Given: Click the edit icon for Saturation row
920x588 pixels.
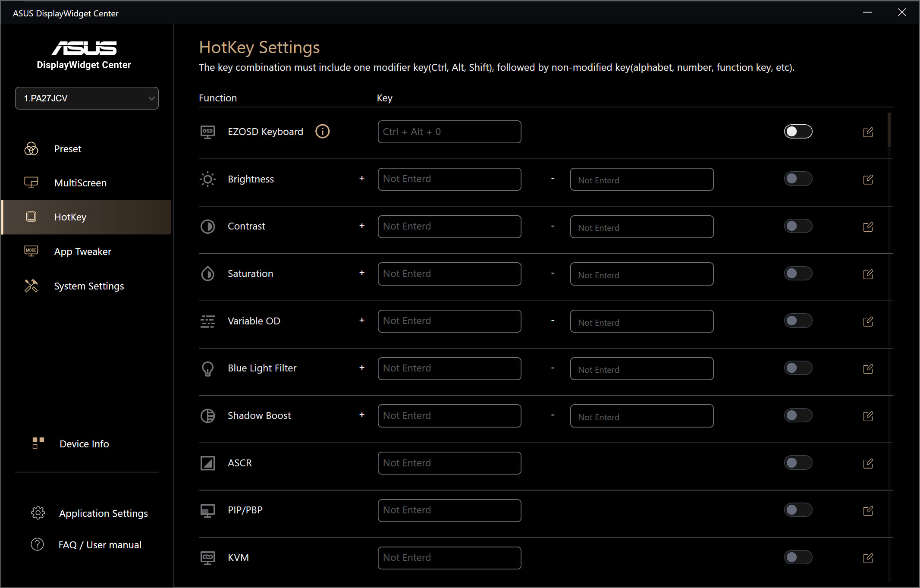Looking at the screenshot, I should (x=868, y=274).
